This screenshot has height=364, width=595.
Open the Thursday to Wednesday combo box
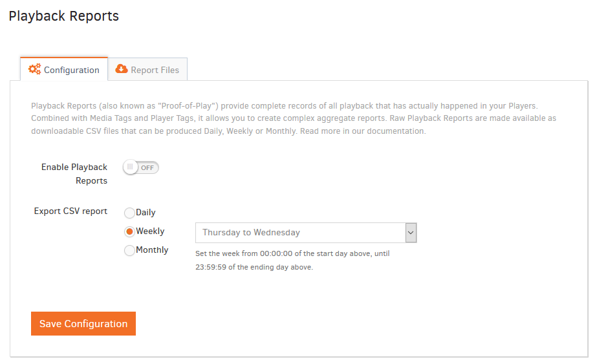(x=306, y=233)
